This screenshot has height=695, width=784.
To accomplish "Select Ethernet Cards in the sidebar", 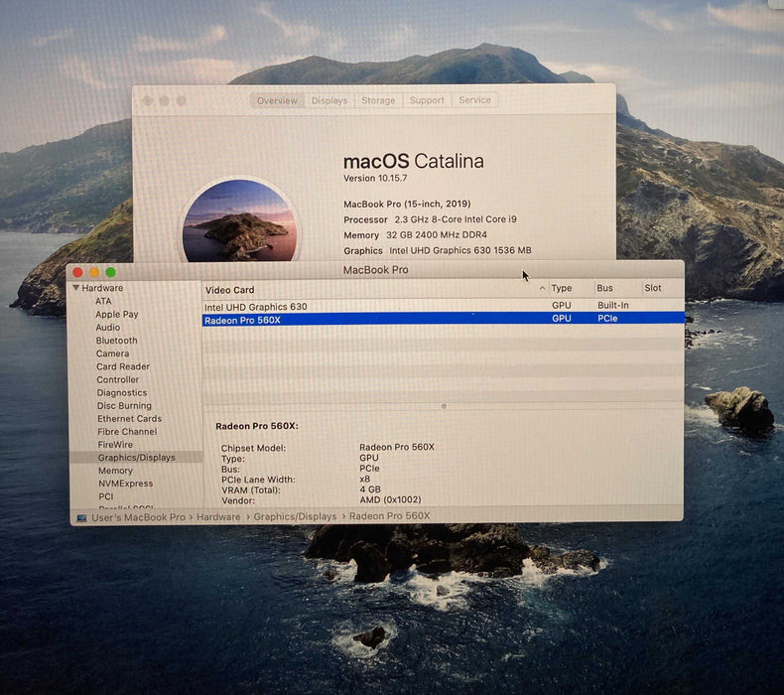I will pyautogui.click(x=129, y=418).
